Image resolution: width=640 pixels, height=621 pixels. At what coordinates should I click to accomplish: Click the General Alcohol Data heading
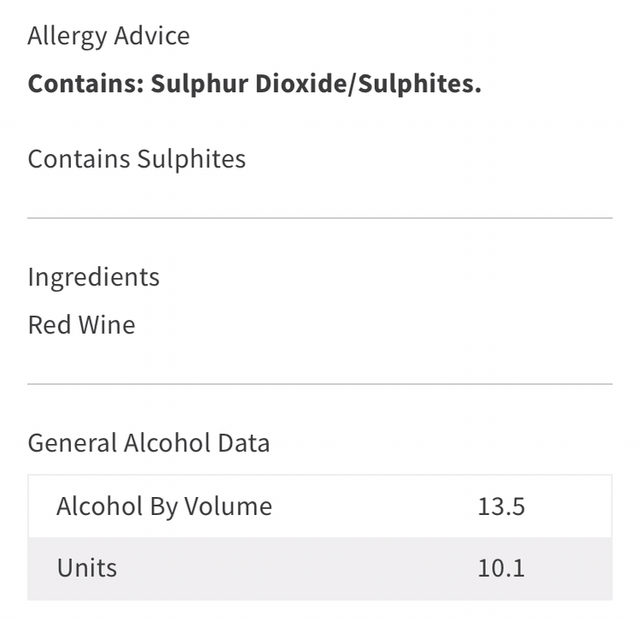[148, 443]
